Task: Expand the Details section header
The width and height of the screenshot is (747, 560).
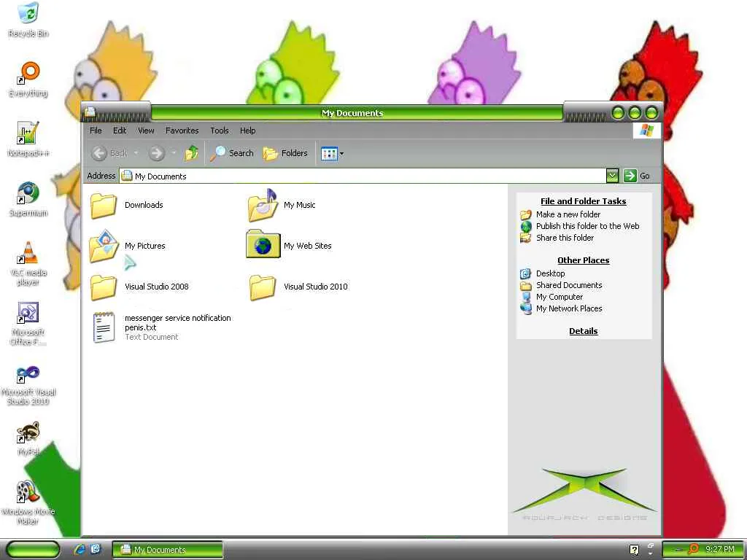Action: coord(583,331)
